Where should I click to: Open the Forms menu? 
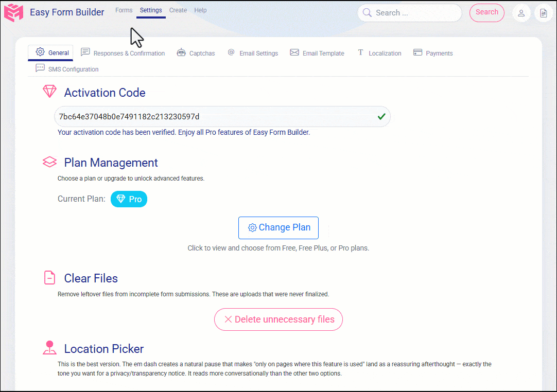click(x=124, y=10)
